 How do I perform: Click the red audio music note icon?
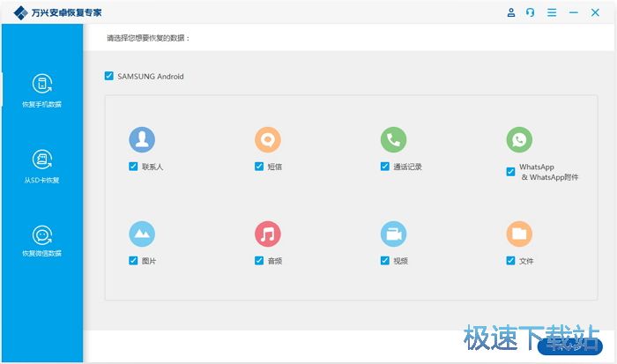[268, 234]
